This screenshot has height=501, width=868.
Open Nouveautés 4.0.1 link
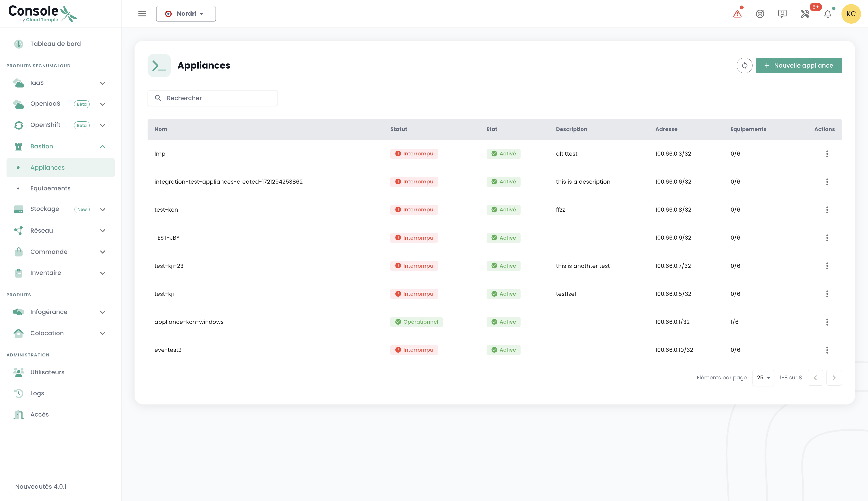pos(41,487)
